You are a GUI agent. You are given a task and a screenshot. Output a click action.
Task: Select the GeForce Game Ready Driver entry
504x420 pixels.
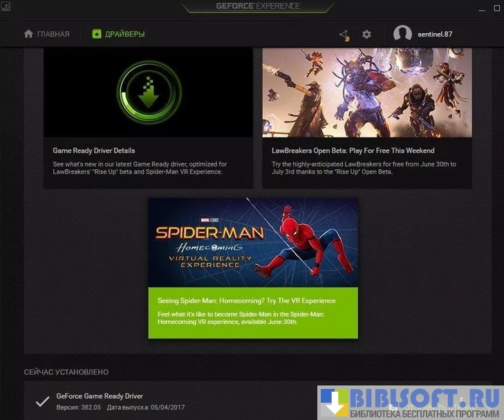pos(100,397)
